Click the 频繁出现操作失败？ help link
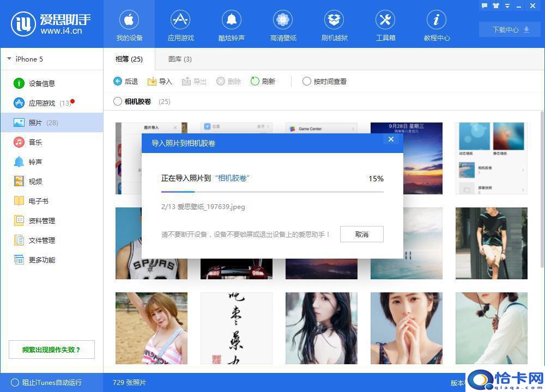 pyautogui.click(x=51, y=350)
